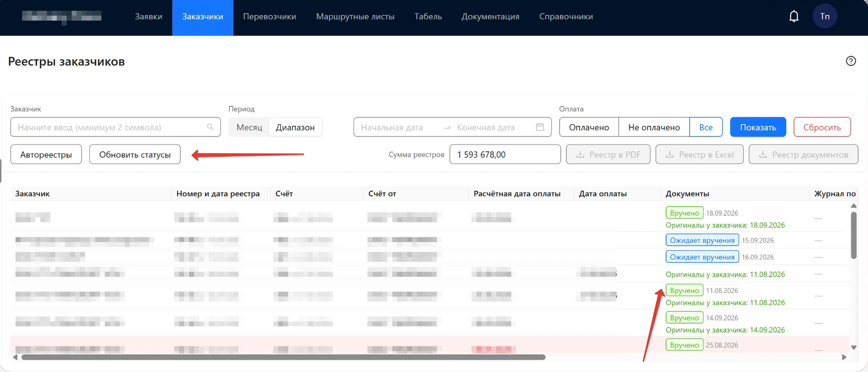The height and width of the screenshot is (372, 868).
Task: Open the Маршрутные листы tab
Action: [x=355, y=16]
